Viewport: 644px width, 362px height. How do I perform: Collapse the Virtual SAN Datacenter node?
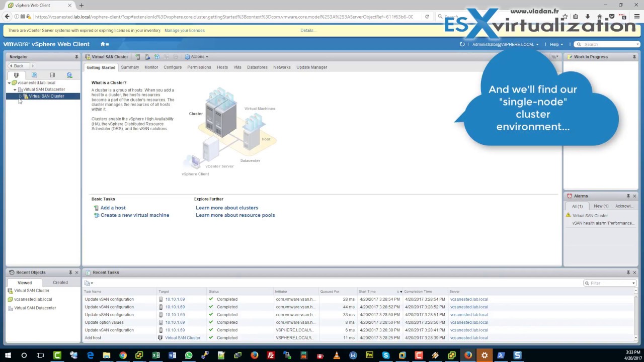pos(15,89)
